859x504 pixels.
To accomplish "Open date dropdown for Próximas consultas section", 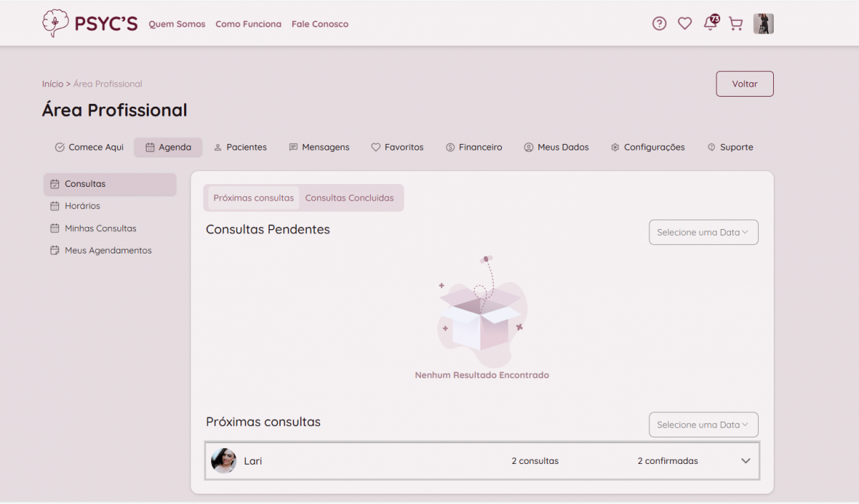I will tap(703, 425).
